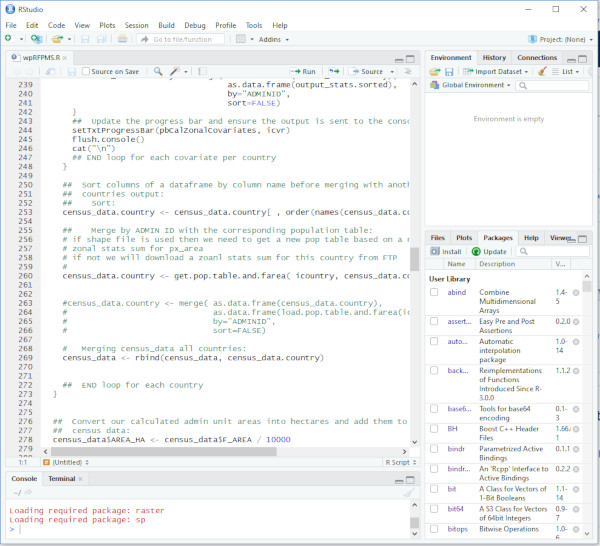Check the bitops package checkbox

(x=434, y=529)
